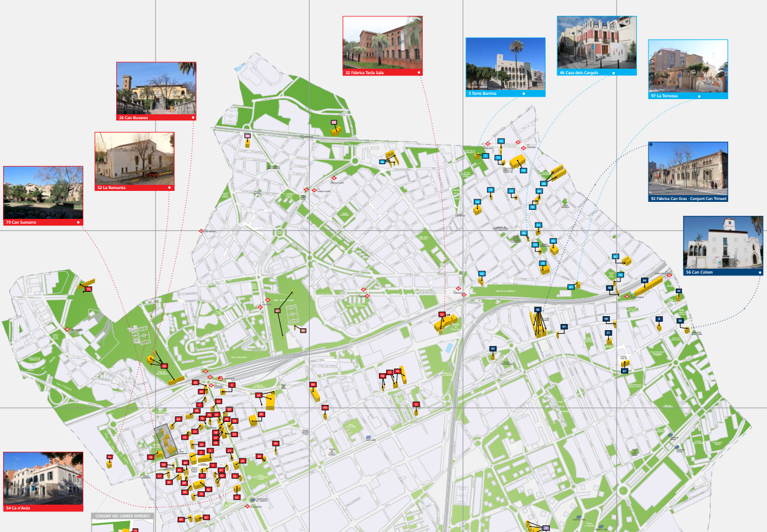Select the "54 Ca n'Arús" caption label
This screenshot has width=767, height=532.
(x=43, y=508)
